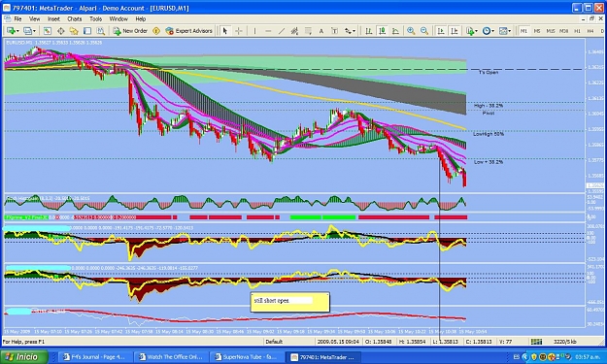Open the chart window system menu icon

8,18
